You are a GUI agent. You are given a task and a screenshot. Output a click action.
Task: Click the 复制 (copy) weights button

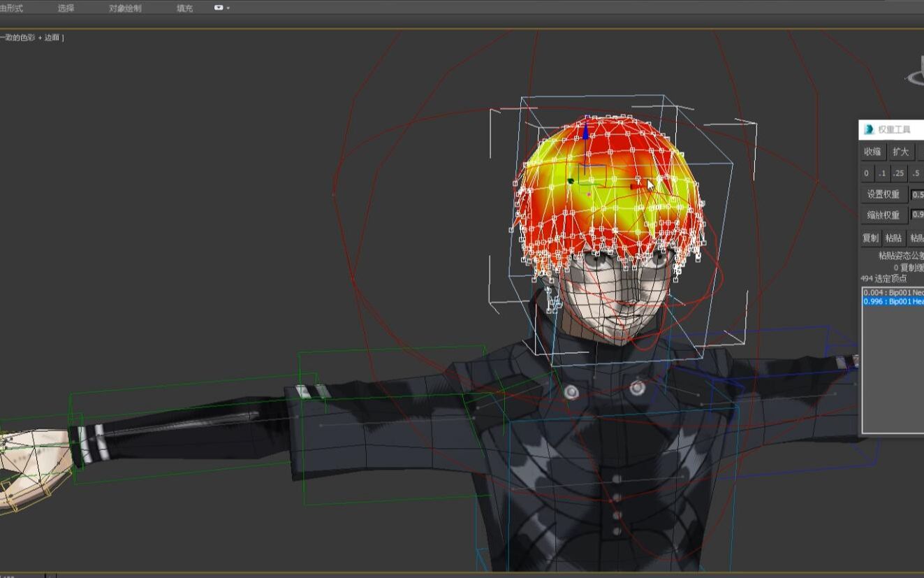pyautogui.click(x=870, y=238)
